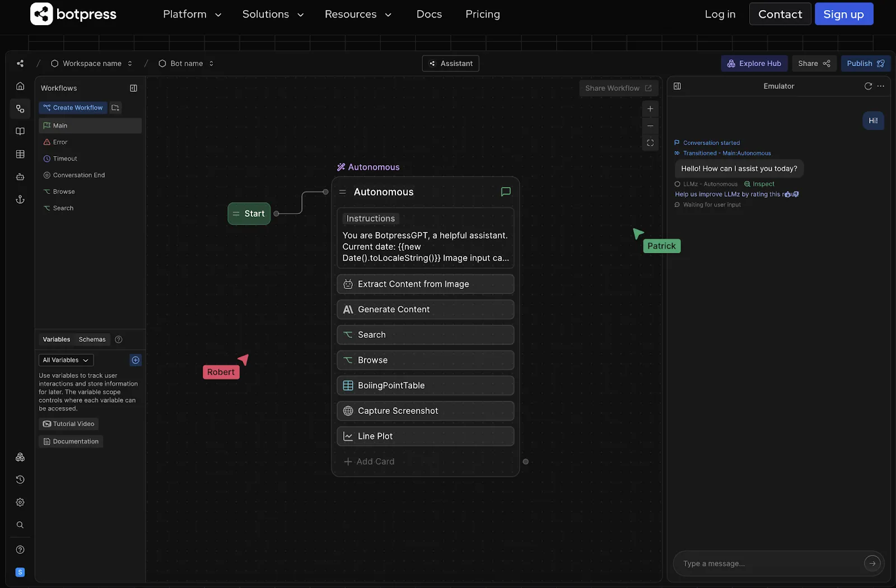Screen dimensions: 896x588
Task: Open the Tables grid icon in sidebar
Action: pyautogui.click(x=20, y=154)
